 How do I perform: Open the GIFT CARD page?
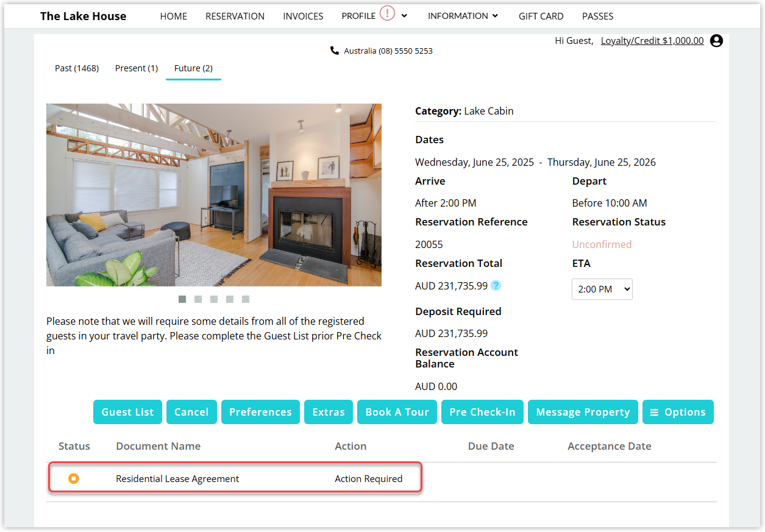click(x=541, y=16)
